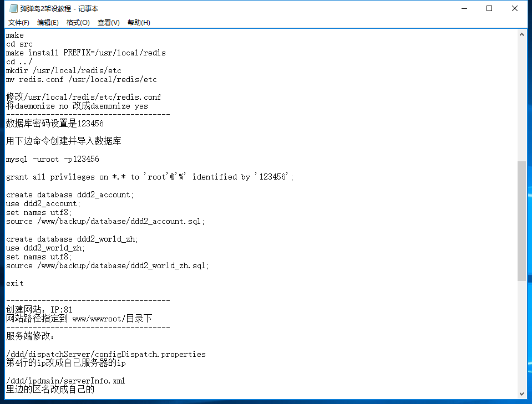Click the first line "make"
The image size is (532, 404).
tap(15, 35)
